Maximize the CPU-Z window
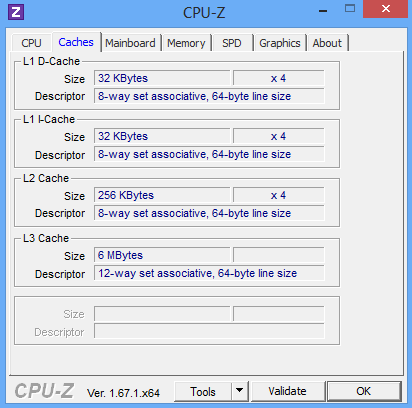This screenshot has width=412, height=408. click(x=350, y=9)
